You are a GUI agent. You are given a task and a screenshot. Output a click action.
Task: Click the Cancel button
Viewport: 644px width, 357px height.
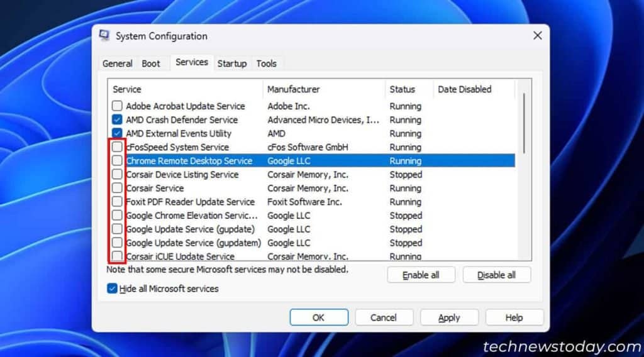(x=384, y=317)
